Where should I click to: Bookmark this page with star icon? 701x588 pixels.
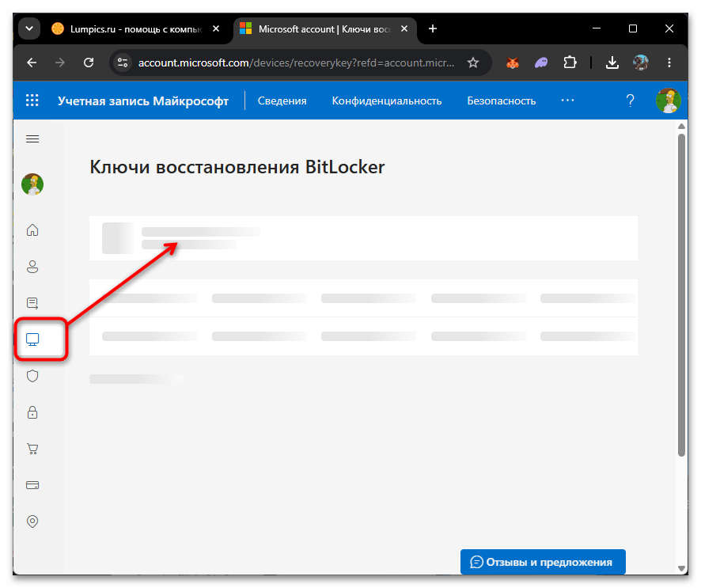point(472,63)
